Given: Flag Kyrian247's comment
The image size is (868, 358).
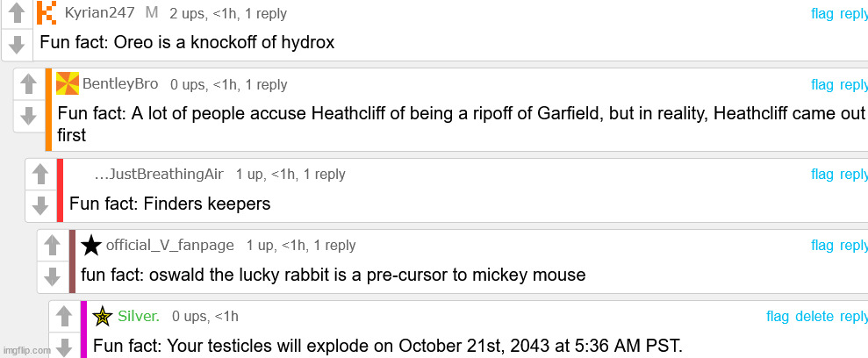Looking at the screenshot, I should (x=822, y=13).
